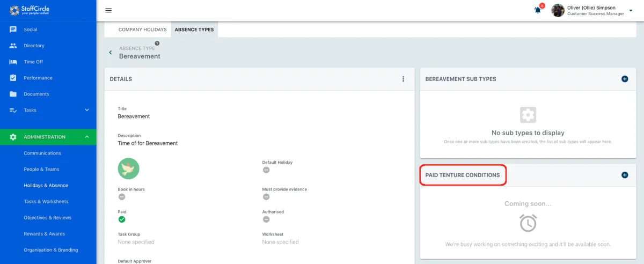Click Oliver Simpson's profile avatar
Image resolution: width=644 pixels, height=264 pixels.
click(x=558, y=10)
